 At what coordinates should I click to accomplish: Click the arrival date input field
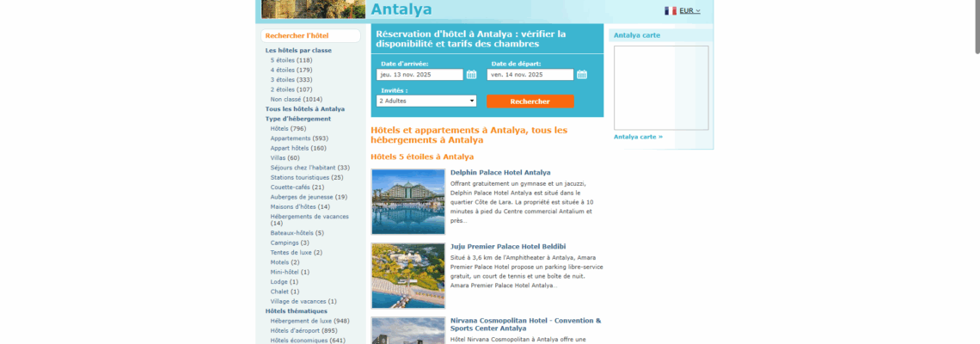pos(420,75)
